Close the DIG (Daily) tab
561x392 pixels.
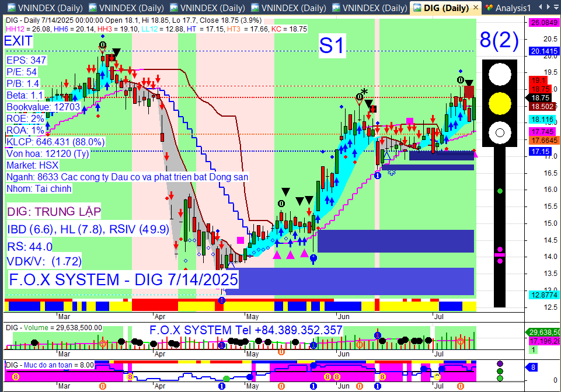click(476, 7)
